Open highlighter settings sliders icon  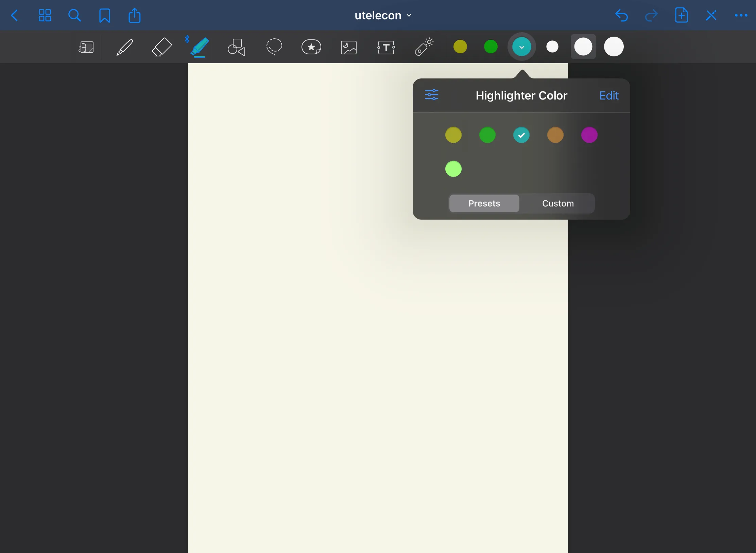[x=432, y=95]
